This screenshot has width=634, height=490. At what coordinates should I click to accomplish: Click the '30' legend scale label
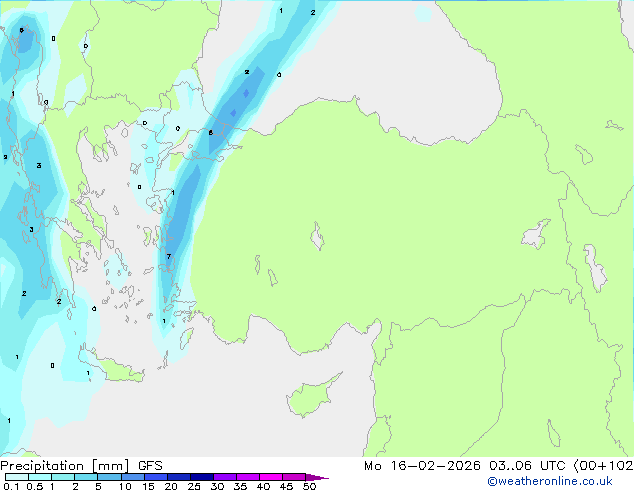point(217,486)
